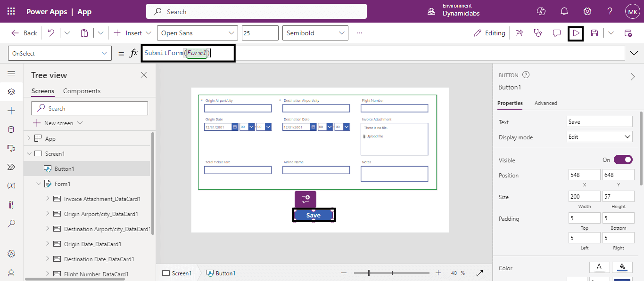Click the Text property input field
Screen dimensions: 644x281
[x=599, y=122]
